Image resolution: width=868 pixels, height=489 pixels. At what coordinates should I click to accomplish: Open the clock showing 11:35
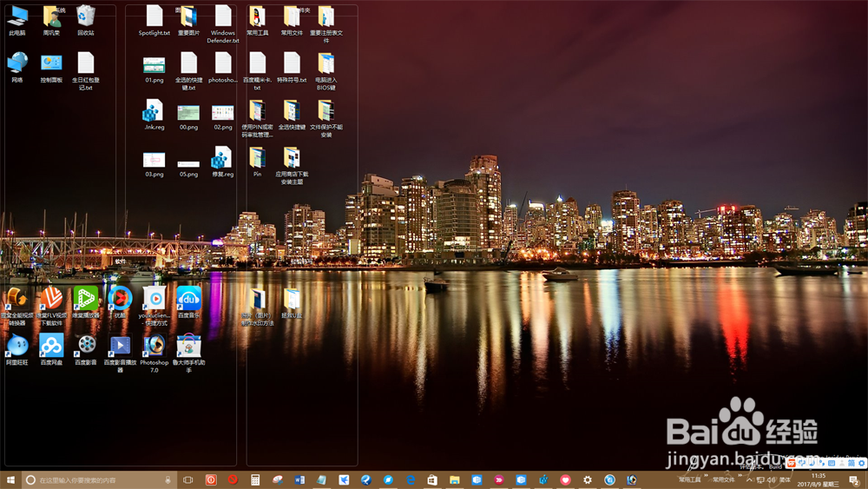pos(819,480)
